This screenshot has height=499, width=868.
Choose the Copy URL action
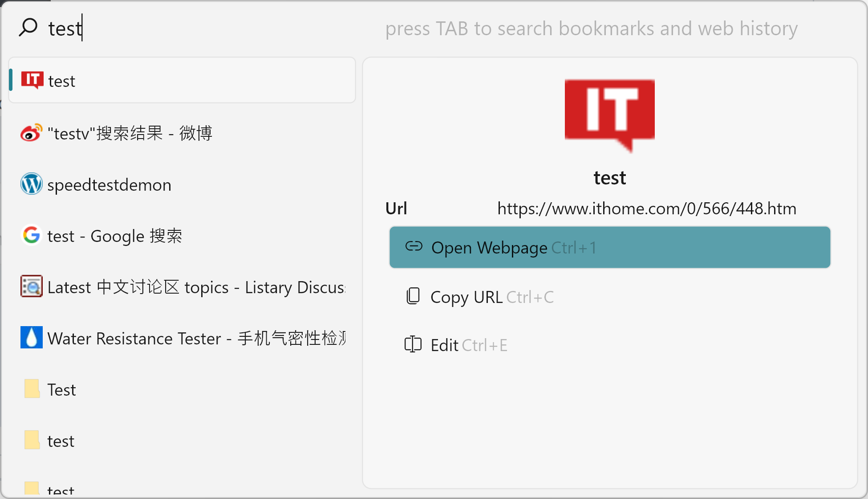[466, 296]
